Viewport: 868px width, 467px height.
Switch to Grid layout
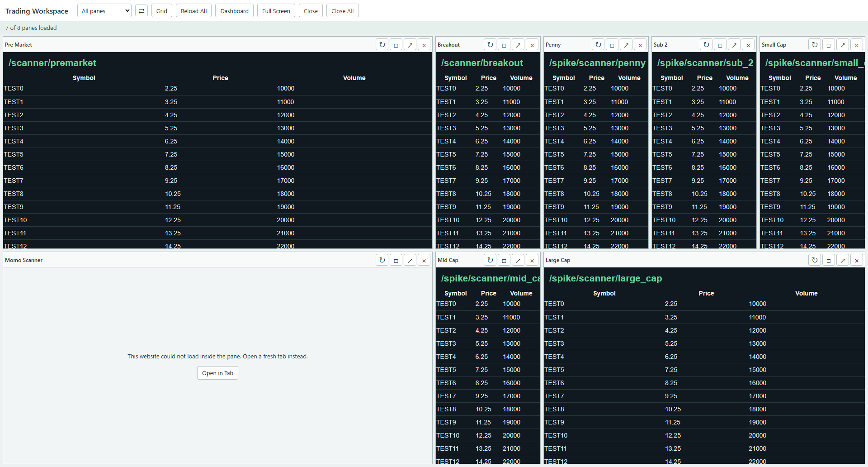coord(162,11)
